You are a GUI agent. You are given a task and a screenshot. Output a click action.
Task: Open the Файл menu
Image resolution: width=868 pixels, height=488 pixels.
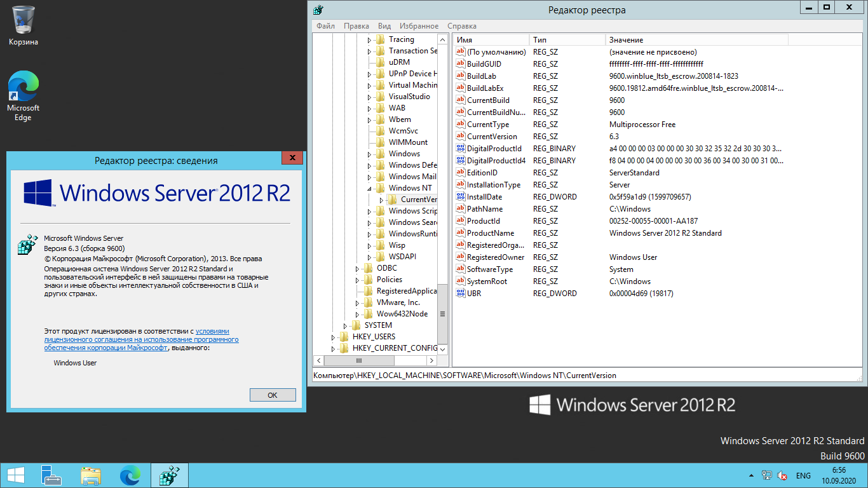point(325,26)
